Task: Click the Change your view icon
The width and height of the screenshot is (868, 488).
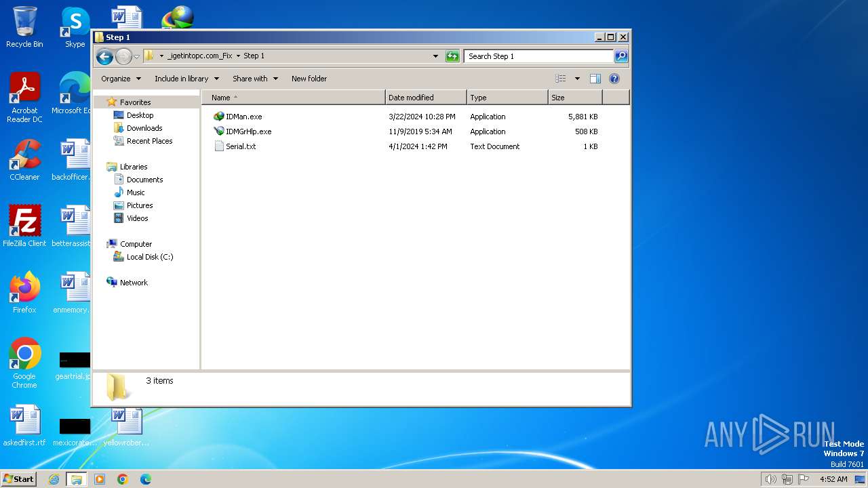Action: point(561,79)
